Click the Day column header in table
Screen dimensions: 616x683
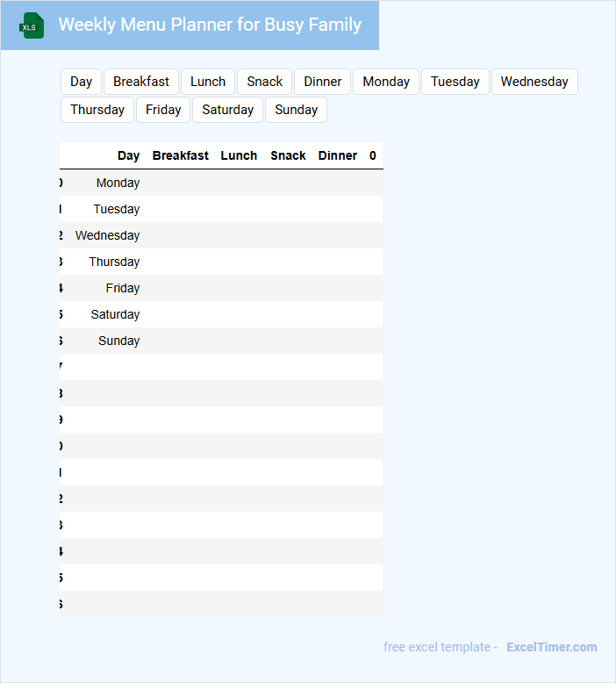(128, 155)
